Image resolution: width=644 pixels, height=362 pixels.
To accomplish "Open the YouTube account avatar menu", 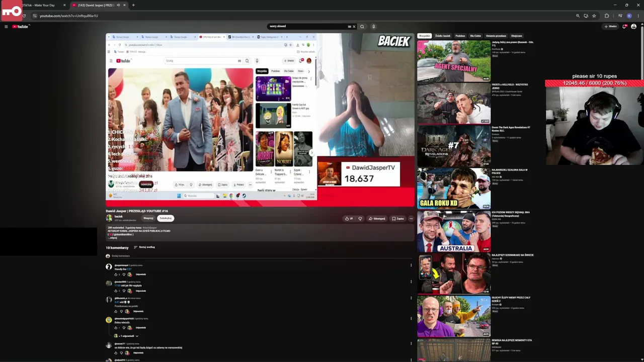I will tap(634, 27).
